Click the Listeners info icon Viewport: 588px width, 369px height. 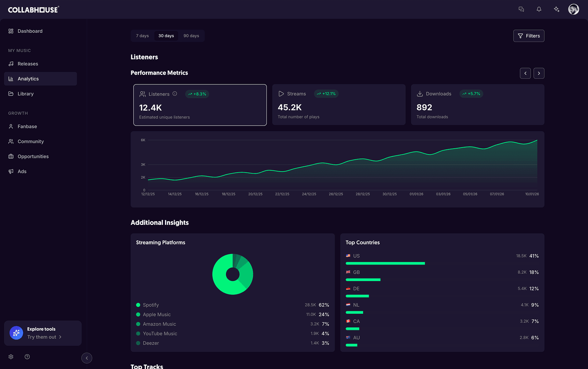pyautogui.click(x=175, y=94)
